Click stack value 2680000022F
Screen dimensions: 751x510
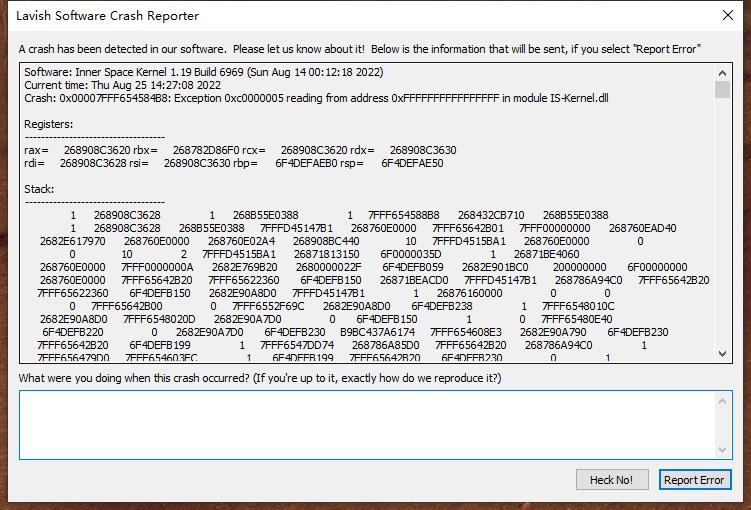(x=329, y=267)
